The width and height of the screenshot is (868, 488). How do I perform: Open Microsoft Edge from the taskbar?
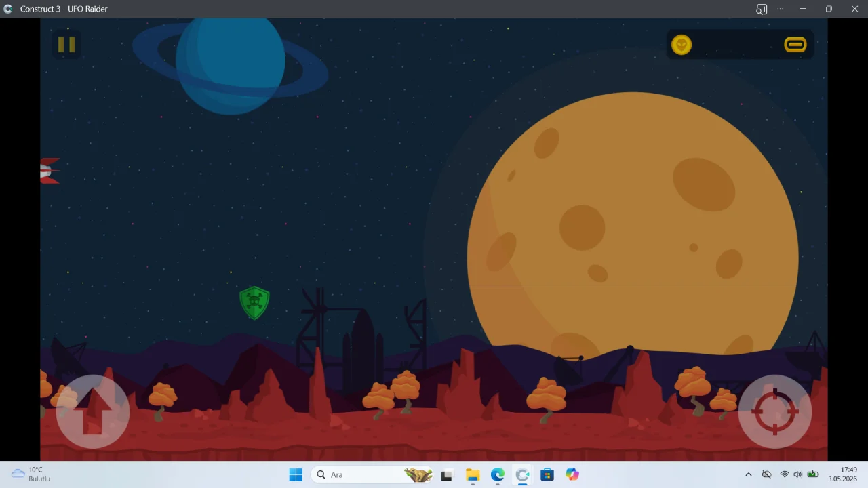pos(498,474)
